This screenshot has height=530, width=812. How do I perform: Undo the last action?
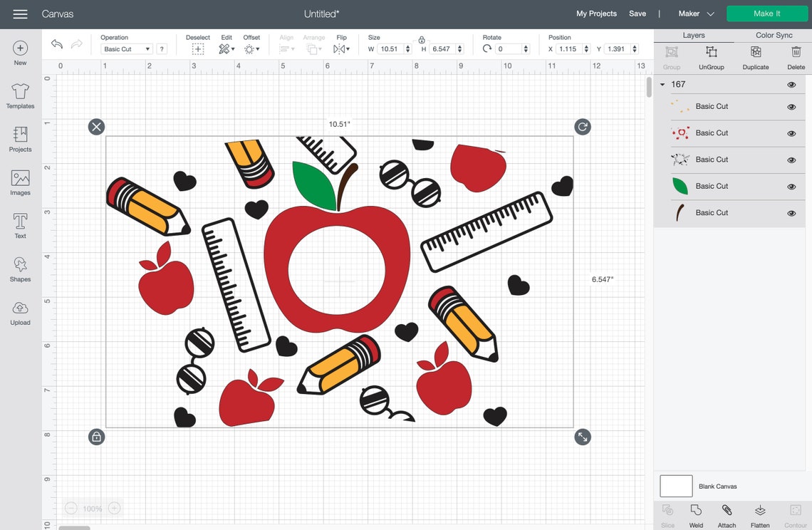[x=57, y=44]
